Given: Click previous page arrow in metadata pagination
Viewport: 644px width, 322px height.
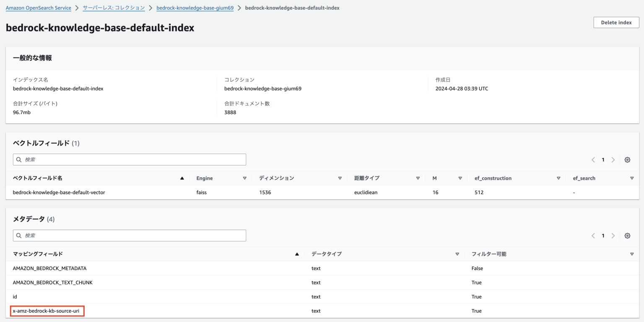Looking at the screenshot, I should pyautogui.click(x=593, y=236).
